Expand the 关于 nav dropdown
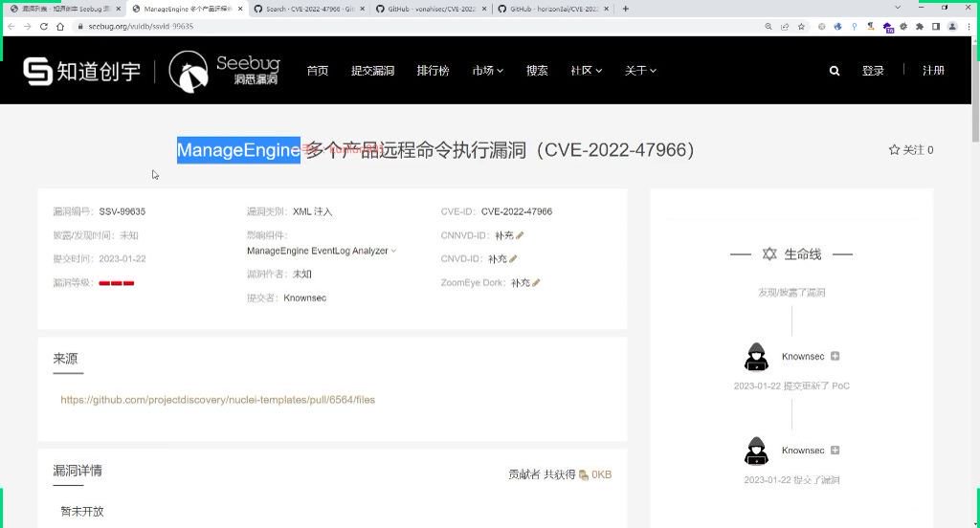 640,71
